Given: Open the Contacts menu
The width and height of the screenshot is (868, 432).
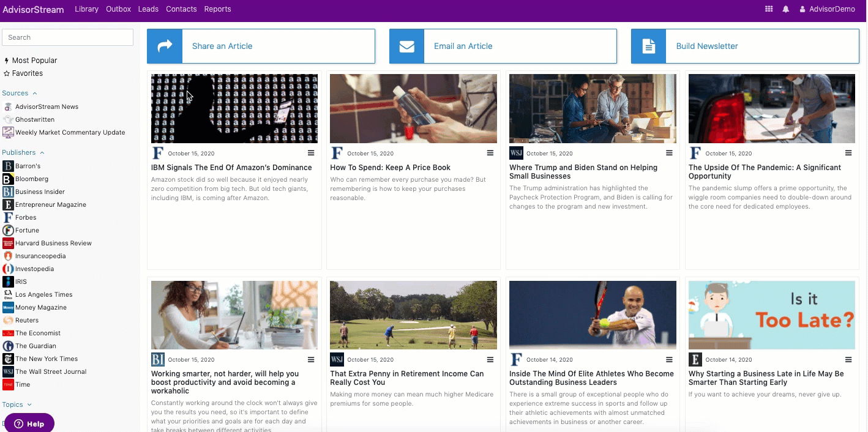Looking at the screenshot, I should click(181, 9).
